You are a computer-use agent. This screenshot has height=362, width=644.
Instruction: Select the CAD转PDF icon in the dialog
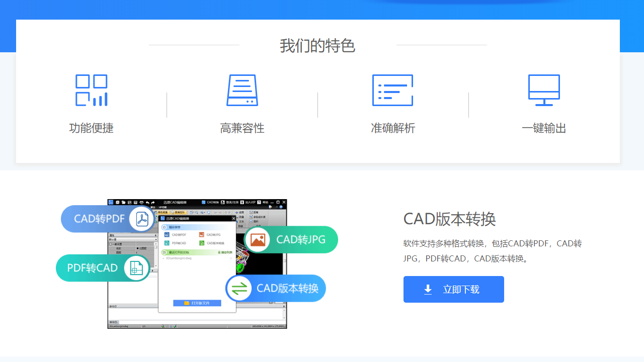click(x=167, y=234)
